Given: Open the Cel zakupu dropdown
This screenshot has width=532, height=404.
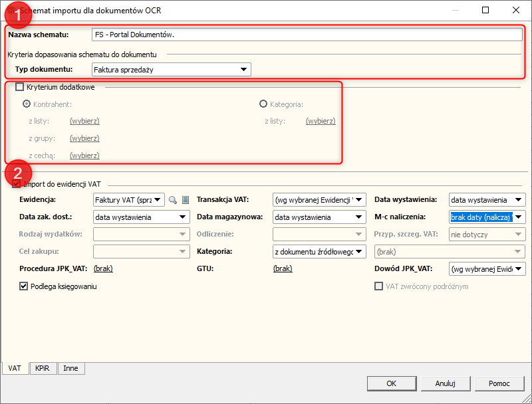Looking at the screenshot, I should pyautogui.click(x=142, y=252).
